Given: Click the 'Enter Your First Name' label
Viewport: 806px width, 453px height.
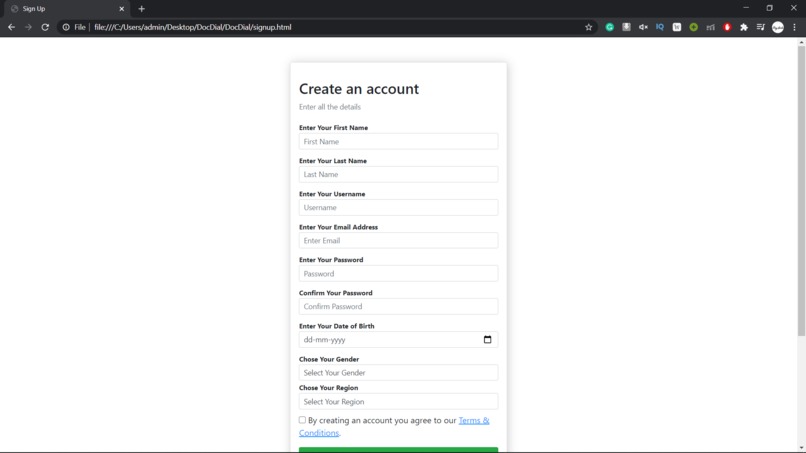Looking at the screenshot, I should click(334, 128).
